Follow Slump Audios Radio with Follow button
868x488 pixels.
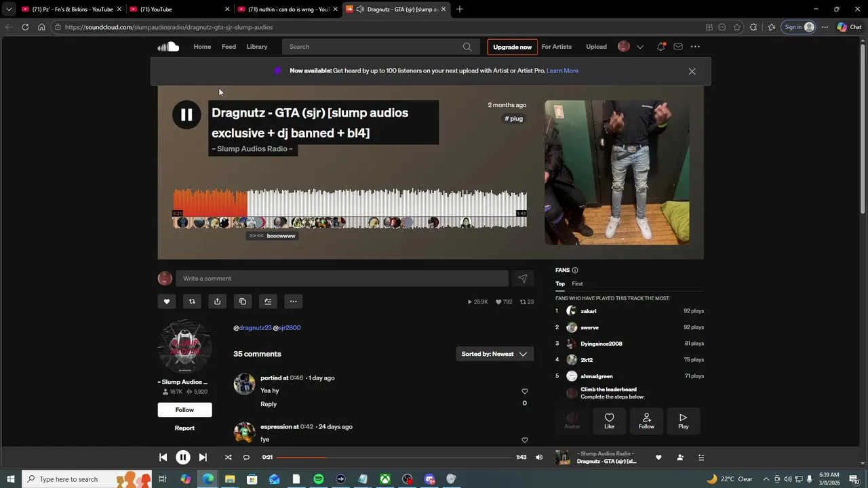tap(184, 409)
